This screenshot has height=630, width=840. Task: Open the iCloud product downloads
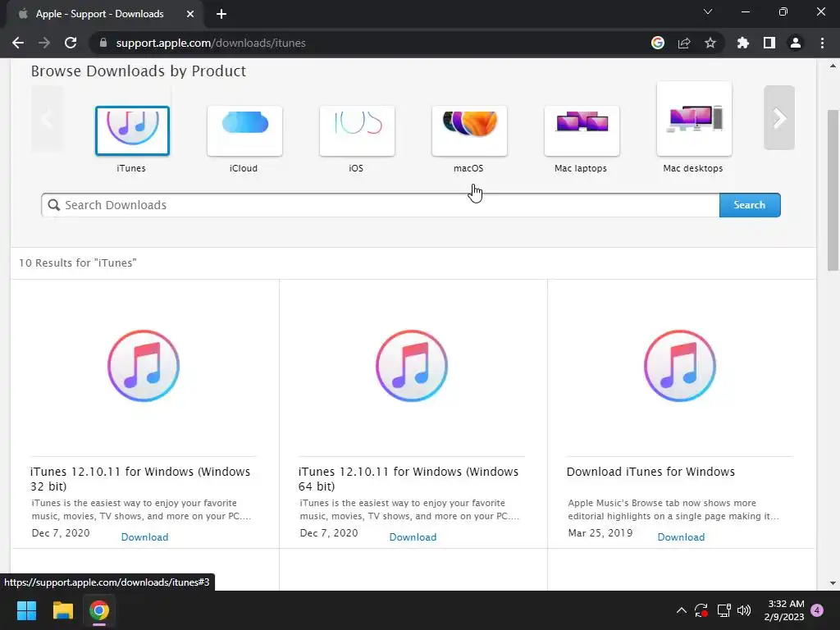pyautogui.click(x=244, y=130)
